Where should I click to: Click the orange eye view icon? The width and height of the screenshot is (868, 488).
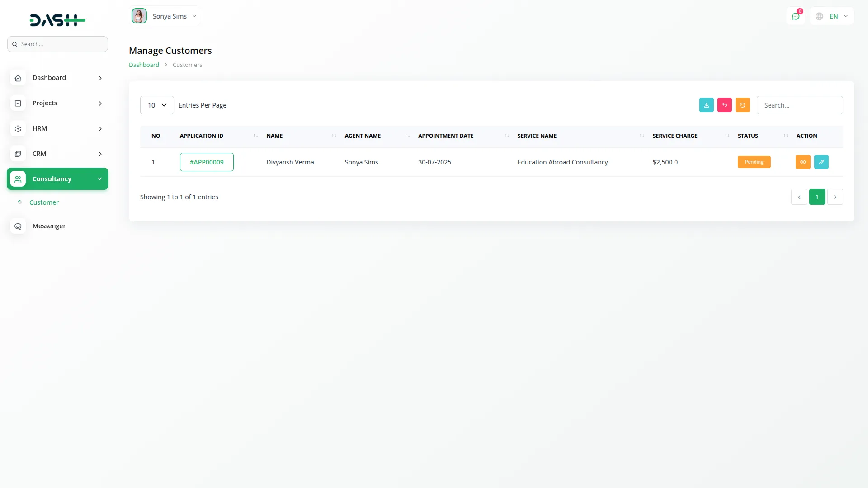[x=803, y=162]
